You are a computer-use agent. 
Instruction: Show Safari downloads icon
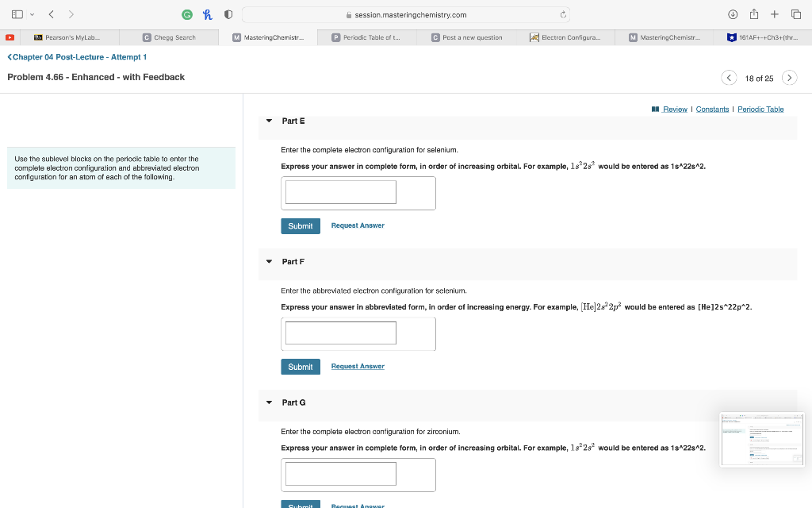pyautogui.click(x=733, y=14)
